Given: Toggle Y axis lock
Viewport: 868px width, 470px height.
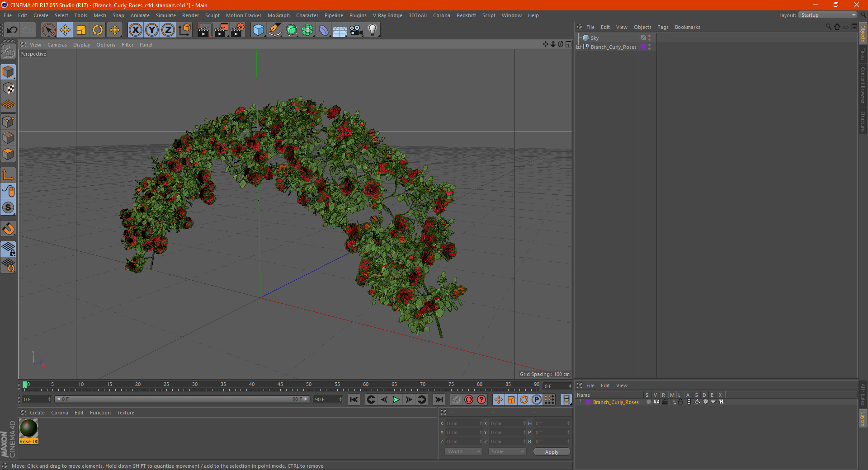Looking at the screenshot, I should coord(152,30).
